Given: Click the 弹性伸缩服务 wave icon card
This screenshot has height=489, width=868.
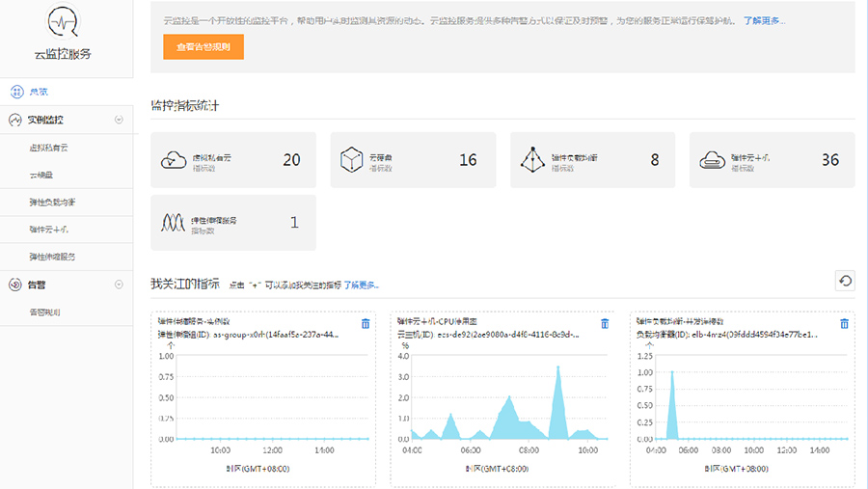Looking at the screenshot, I should [x=233, y=223].
